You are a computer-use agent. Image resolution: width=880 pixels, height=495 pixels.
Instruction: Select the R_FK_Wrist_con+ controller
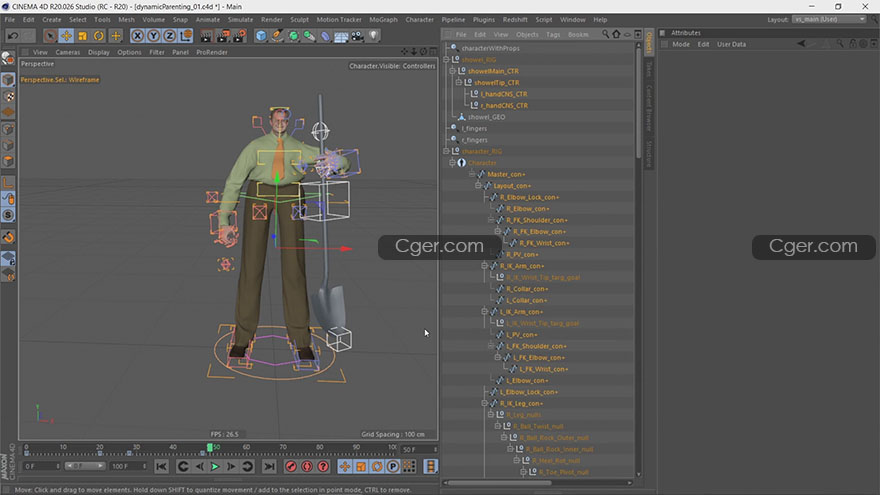coord(544,243)
